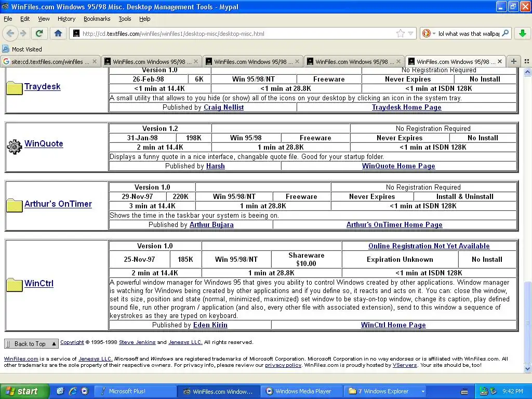532x399 pixels.
Task: Open the Copyright link
Action: [72, 342]
